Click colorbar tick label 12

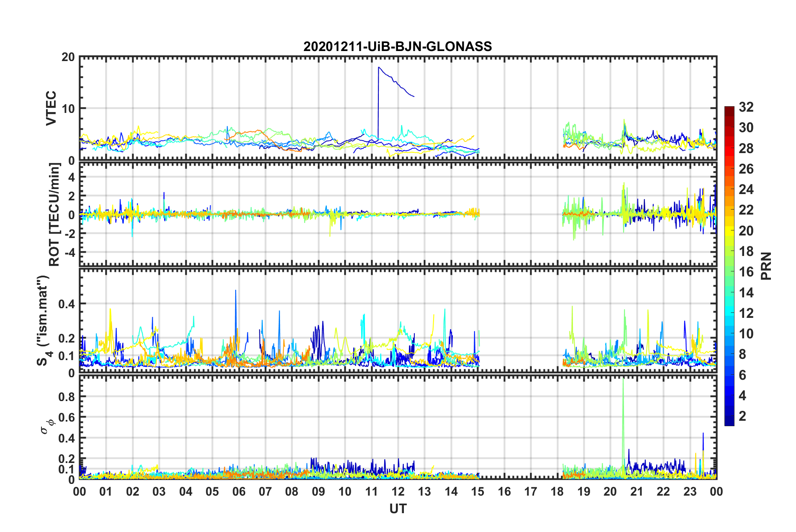746,313
